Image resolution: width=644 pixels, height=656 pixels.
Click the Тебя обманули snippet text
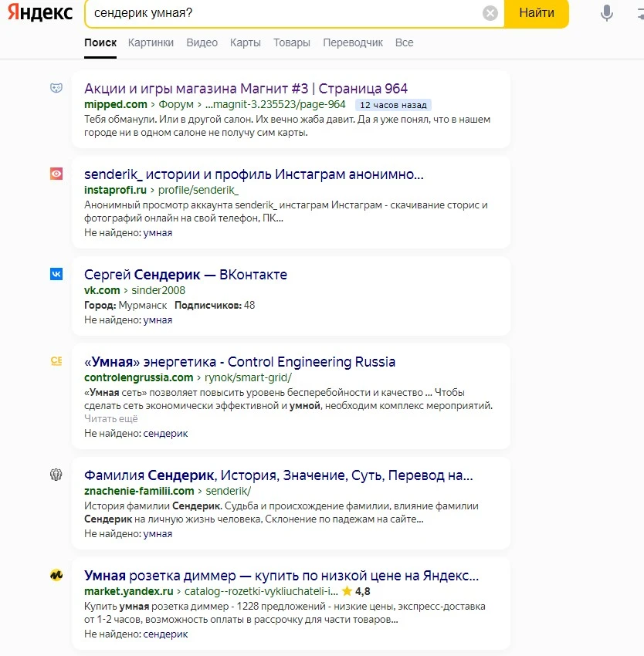[x=287, y=126]
